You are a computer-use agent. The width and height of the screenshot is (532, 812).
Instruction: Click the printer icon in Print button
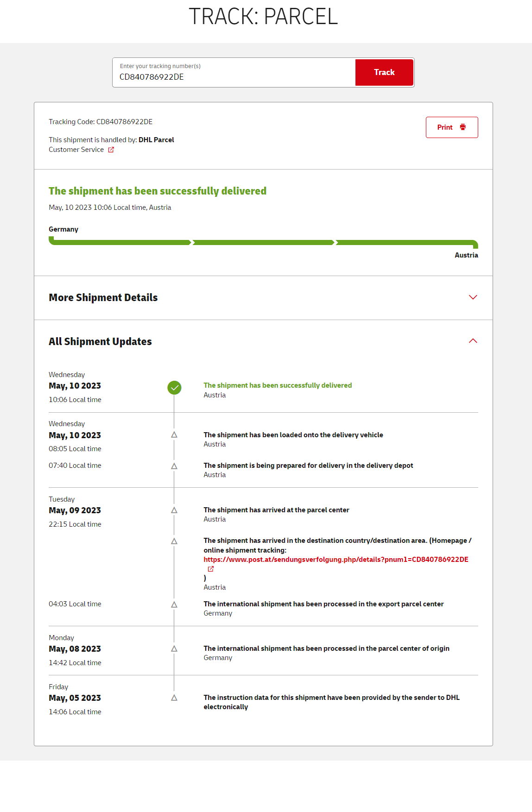[x=462, y=127]
